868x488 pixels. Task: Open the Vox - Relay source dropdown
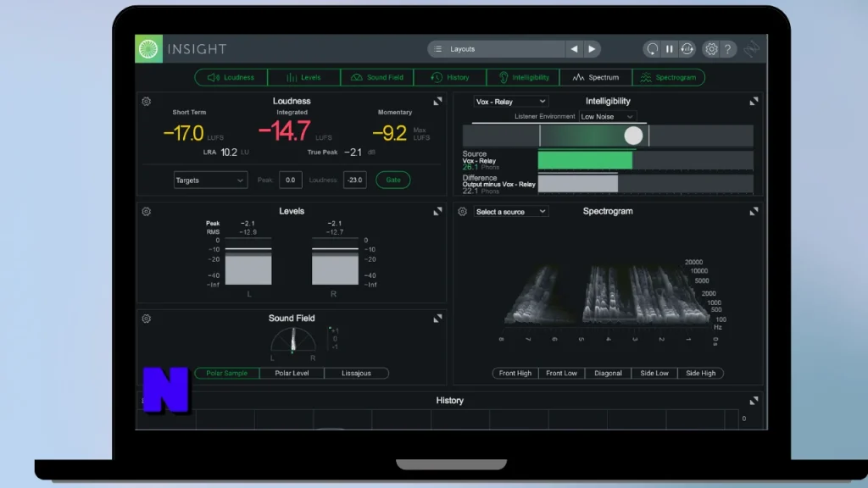[x=510, y=102]
